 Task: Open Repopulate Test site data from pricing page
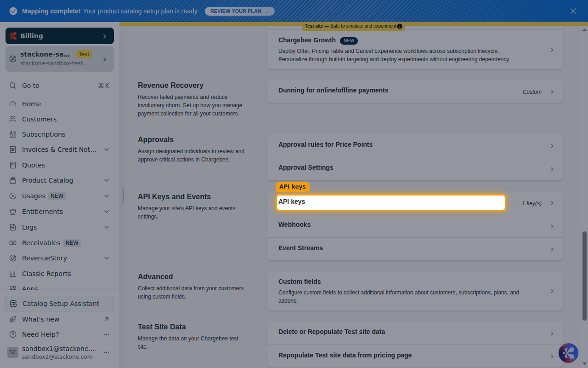pyautogui.click(x=415, y=356)
